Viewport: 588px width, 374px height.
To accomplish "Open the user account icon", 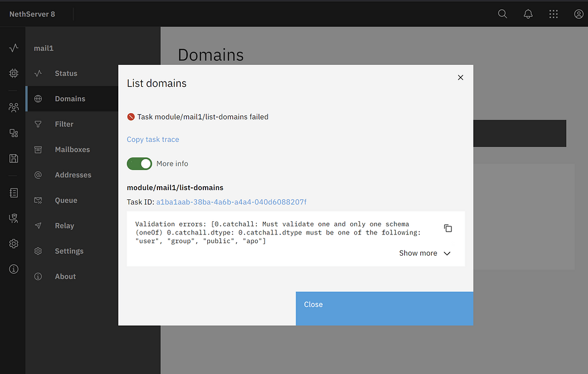I will (579, 14).
